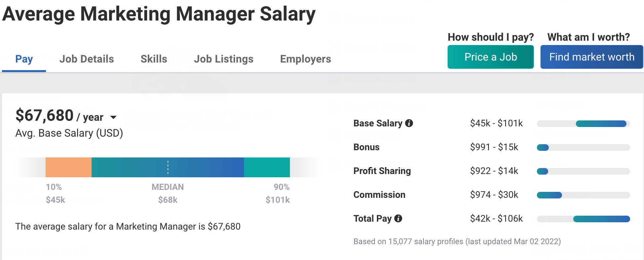644x260 pixels.
Task: Click the Price a Job button
Action: pyautogui.click(x=491, y=57)
